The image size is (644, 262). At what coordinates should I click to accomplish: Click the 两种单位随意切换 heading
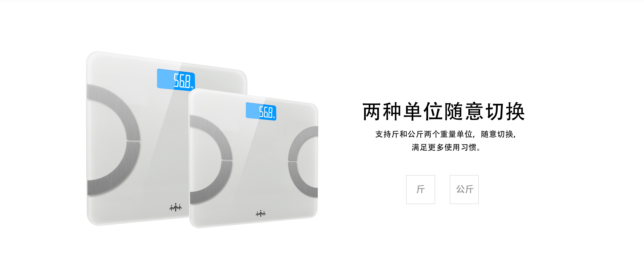tap(444, 111)
